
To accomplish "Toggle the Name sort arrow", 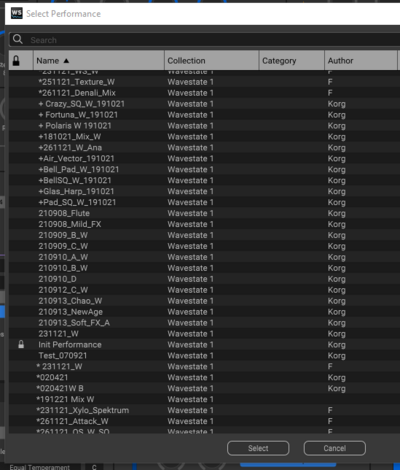I will coord(66,61).
